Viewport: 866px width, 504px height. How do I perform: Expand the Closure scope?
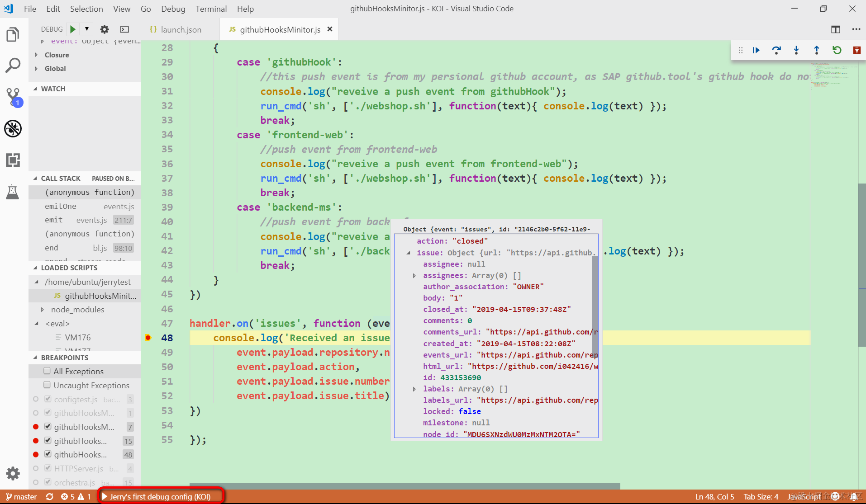36,55
